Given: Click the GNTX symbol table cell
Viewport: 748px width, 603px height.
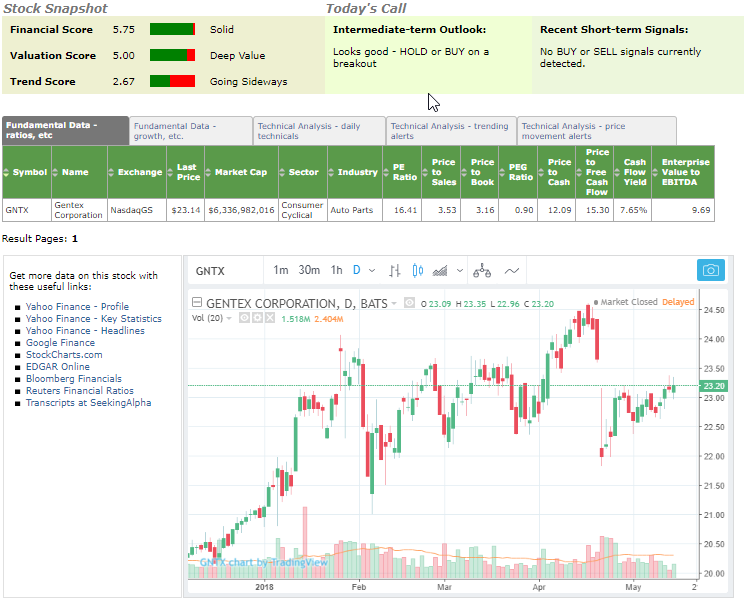Looking at the screenshot, I should point(27,210).
